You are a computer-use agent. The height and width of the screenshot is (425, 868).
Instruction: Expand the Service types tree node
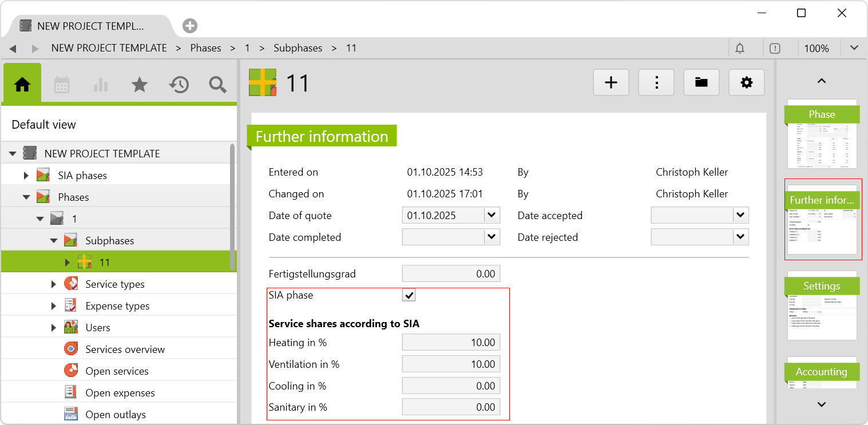54,284
